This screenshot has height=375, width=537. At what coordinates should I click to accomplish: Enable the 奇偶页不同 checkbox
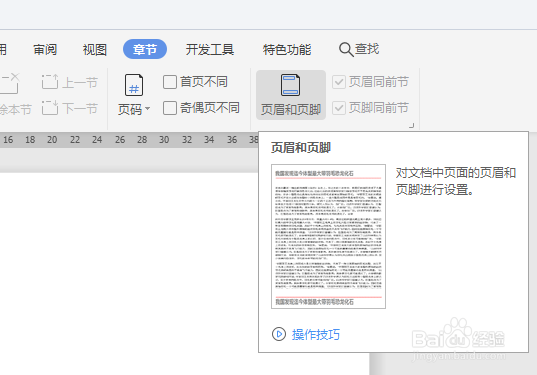pyautogui.click(x=170, y=108)
